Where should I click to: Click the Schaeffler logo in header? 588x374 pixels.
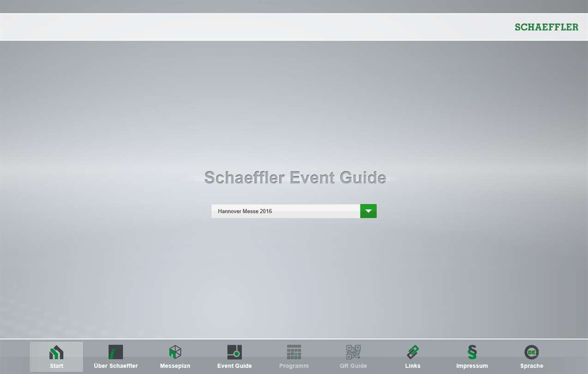click(546, 27)
